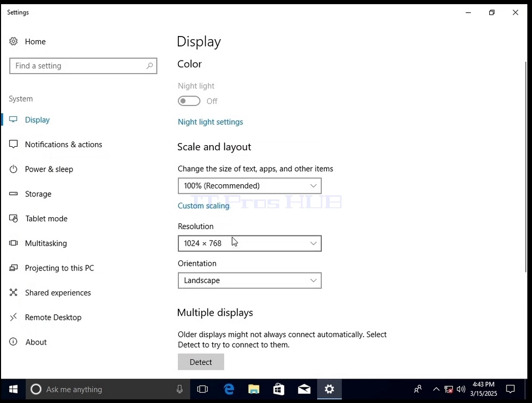The image size is (532, 403).
Task: Open the text size scaling dropdown
Action: pos(249,186)
